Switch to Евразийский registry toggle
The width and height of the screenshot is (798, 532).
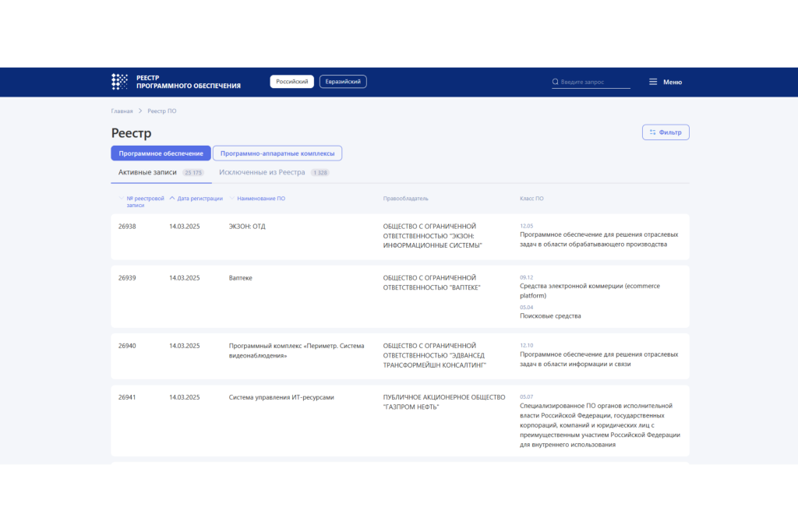[x=343, y=82]
